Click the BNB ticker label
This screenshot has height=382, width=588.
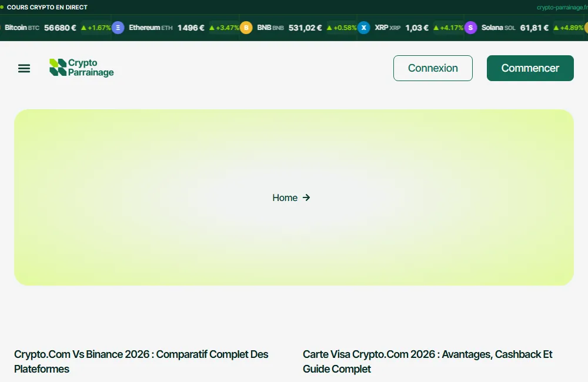(x=270, y=28)
